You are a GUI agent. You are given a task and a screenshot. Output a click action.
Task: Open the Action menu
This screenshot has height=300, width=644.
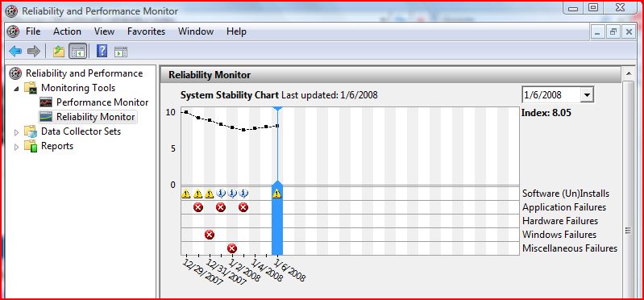coord(67,31)
